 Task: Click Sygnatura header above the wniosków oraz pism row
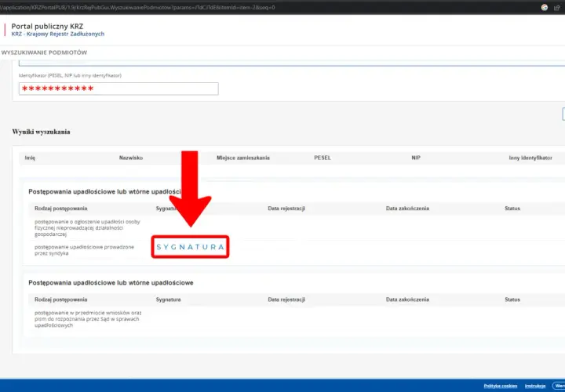(168, 299)
